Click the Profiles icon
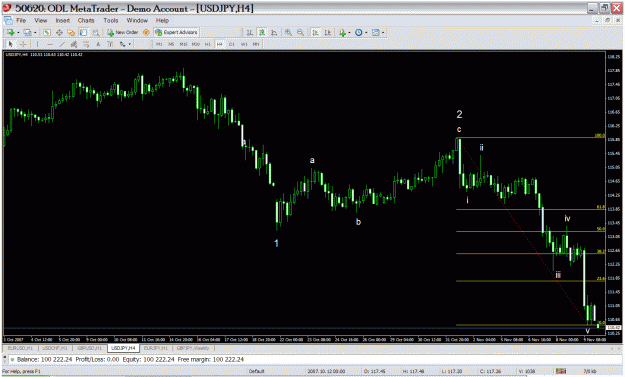 [27, 32]
